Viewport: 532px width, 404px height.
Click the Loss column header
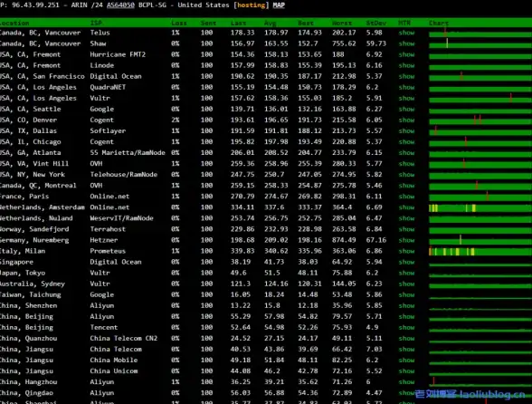[179, 23]
